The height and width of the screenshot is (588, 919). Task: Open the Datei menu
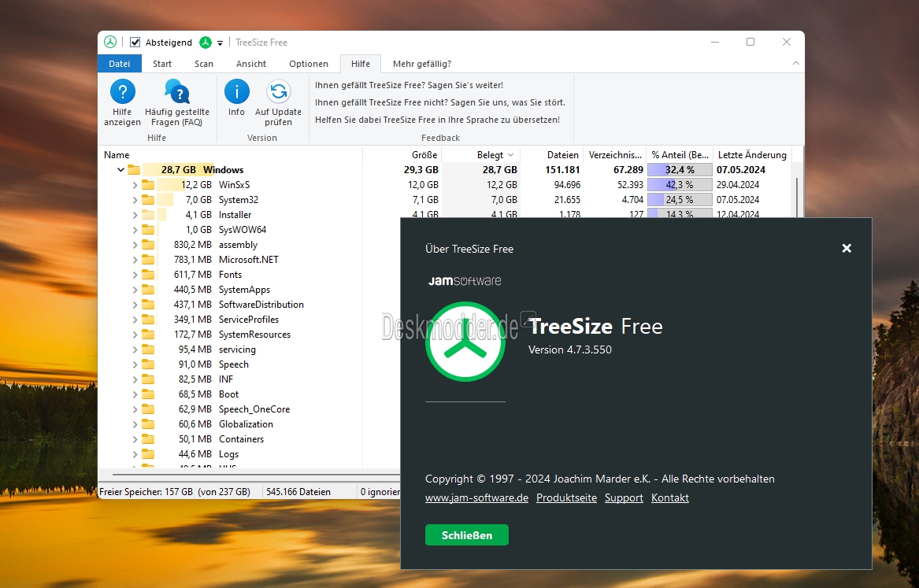pyautogui.click(x=120, y=64)
